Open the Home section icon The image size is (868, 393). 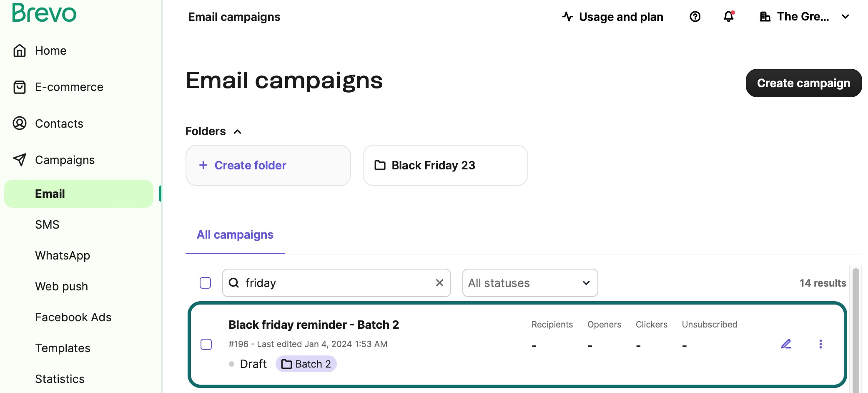point(20,50)
